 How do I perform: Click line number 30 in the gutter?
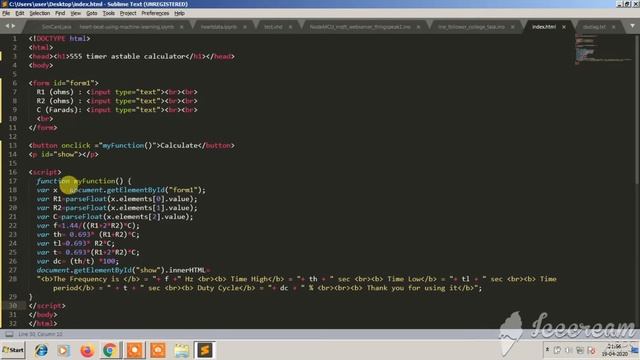click(x=13, y=306)
